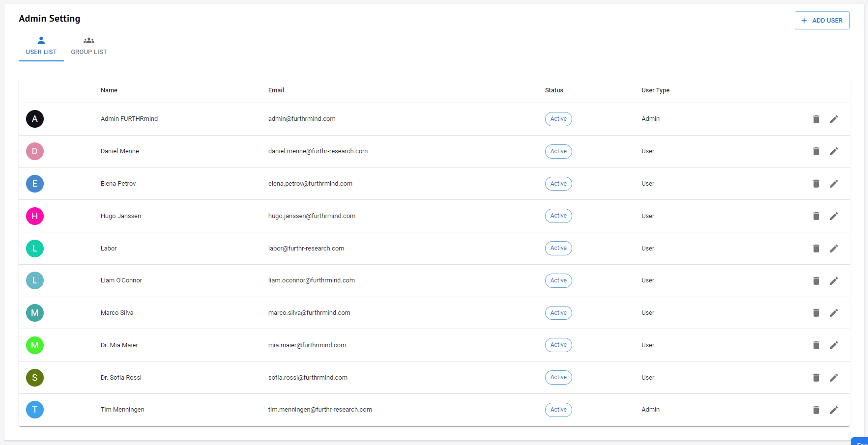This screenshot has height=445, width=868.
Task: Edit Elena Petrov's account
Action: pos(834,183)
